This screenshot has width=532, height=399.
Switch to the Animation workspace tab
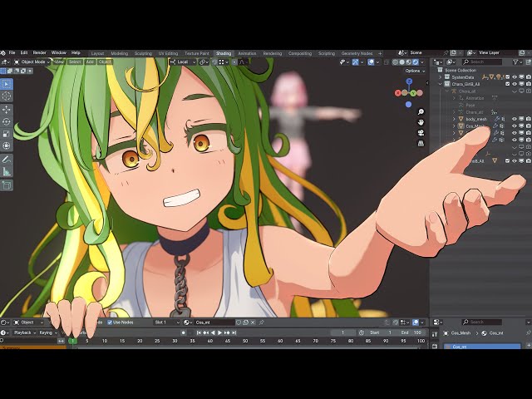pos(247,53)
